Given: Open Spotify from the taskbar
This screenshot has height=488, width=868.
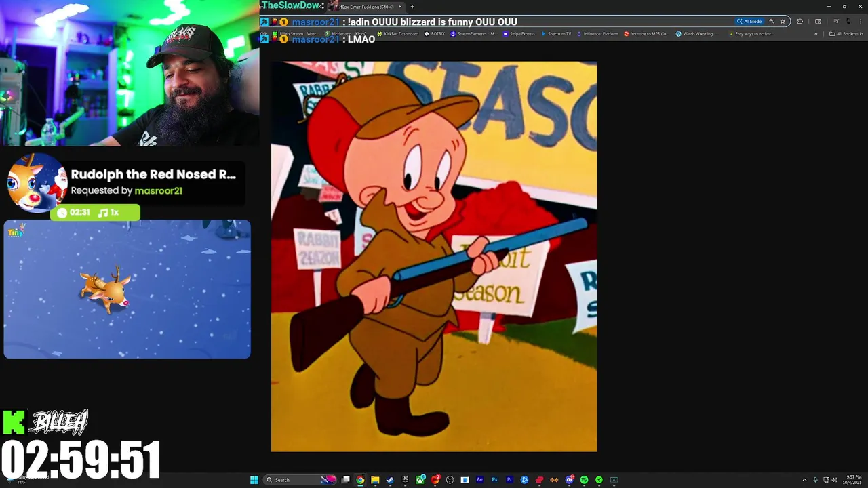Looking at the screenshot, I should click(584, 480).
